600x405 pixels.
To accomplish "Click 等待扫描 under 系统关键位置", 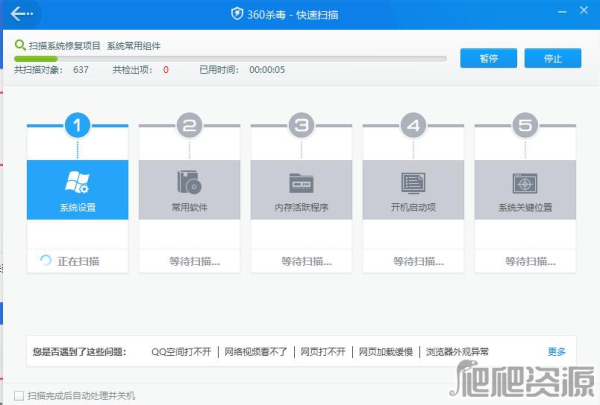I will [530, 261].
